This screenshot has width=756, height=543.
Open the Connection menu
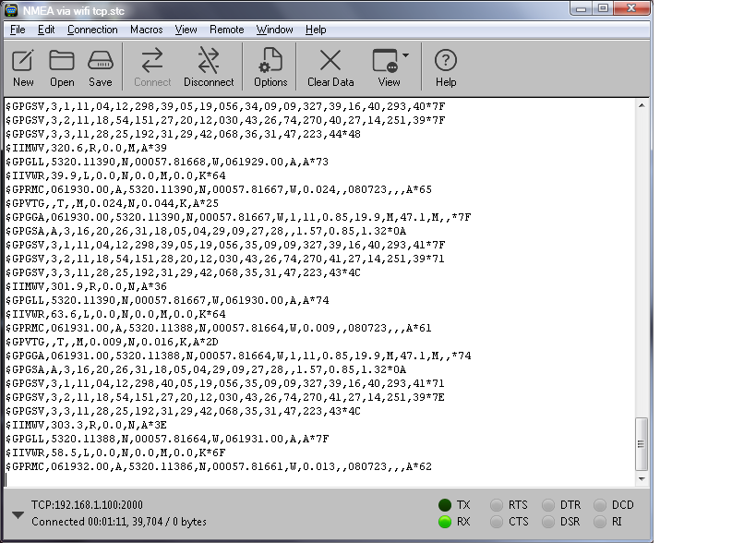(x=92, y=30)
